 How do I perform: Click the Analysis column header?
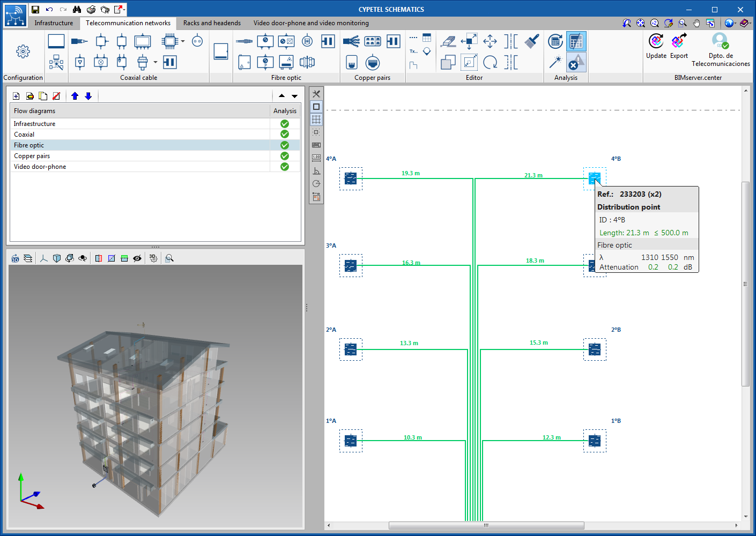tap(285, 111)
